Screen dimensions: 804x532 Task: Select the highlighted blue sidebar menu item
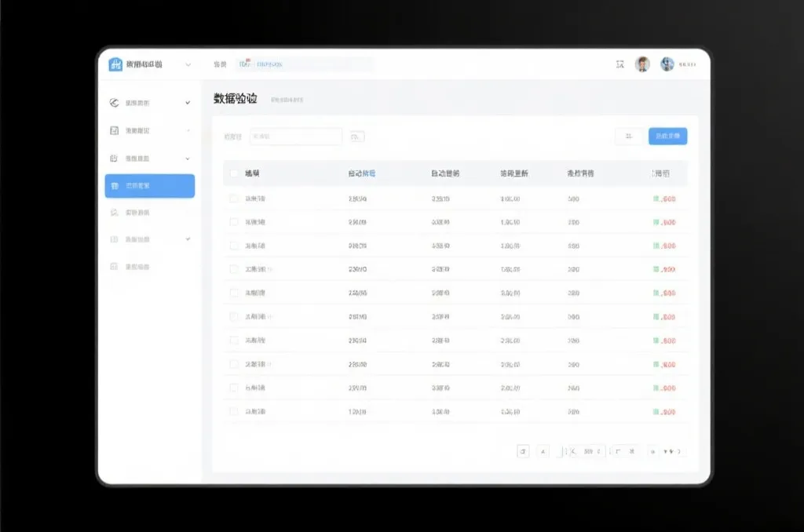150,185
